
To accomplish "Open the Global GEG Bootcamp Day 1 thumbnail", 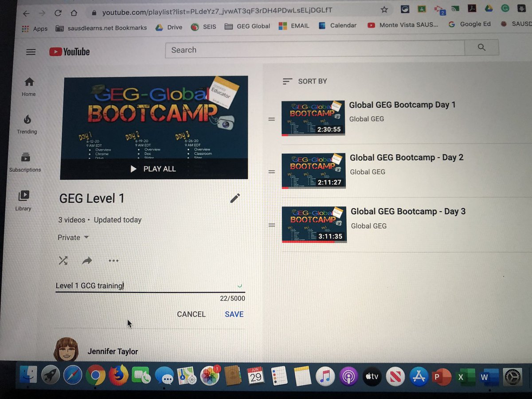I will (313, 118).
